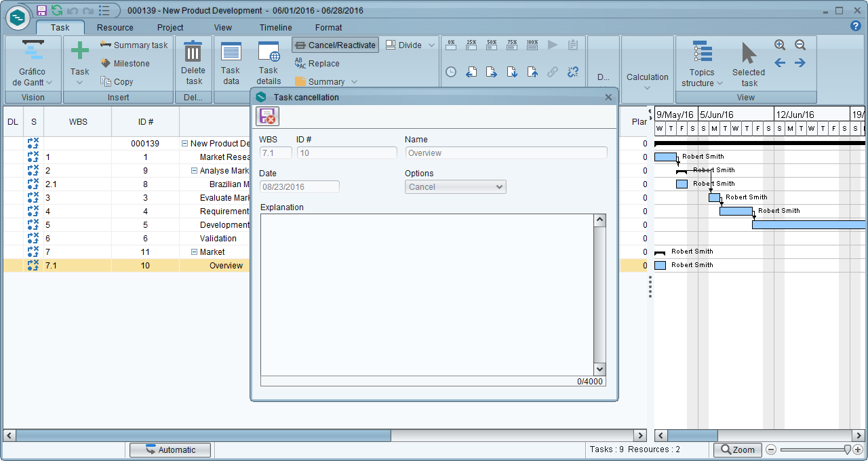Click the plus button beside zoom slider
The width and height of the screenshot is (868, 461).
coord(858,449)
